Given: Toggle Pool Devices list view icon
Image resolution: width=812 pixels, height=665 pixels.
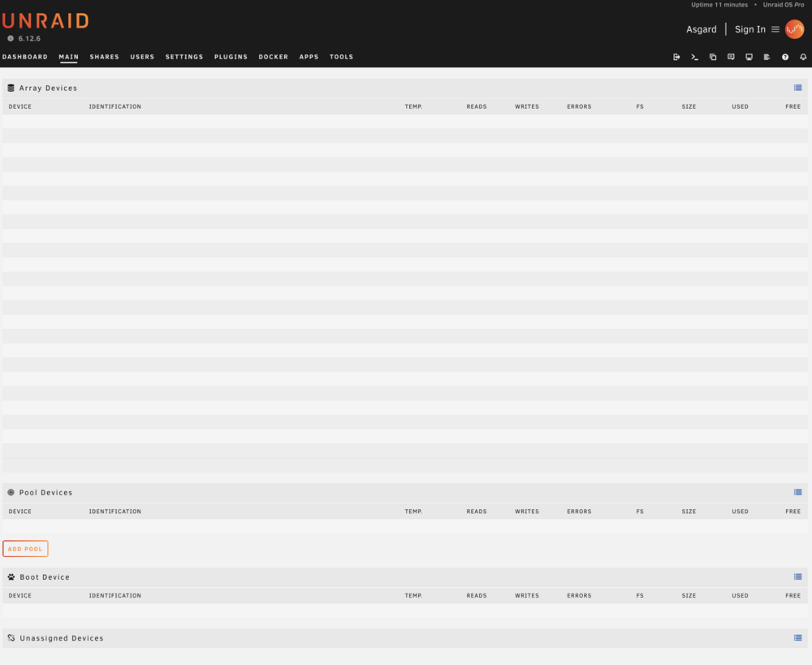Looking at the screenshot, I should click(x=798, y=493).
